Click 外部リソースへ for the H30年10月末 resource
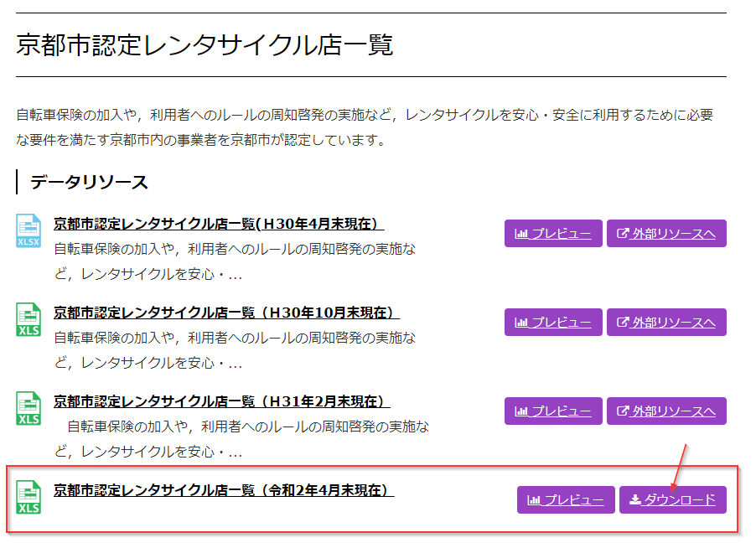 (x=666, y=323)
